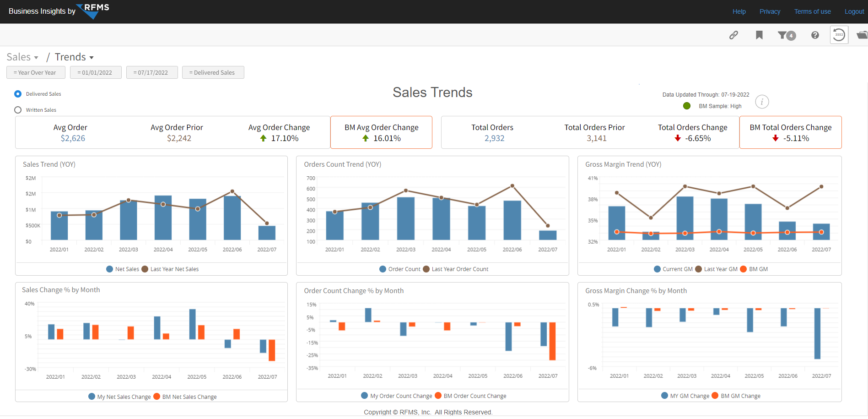868x419 pixels.
Task: Open the Help link in header
Action: coord(739,11)
